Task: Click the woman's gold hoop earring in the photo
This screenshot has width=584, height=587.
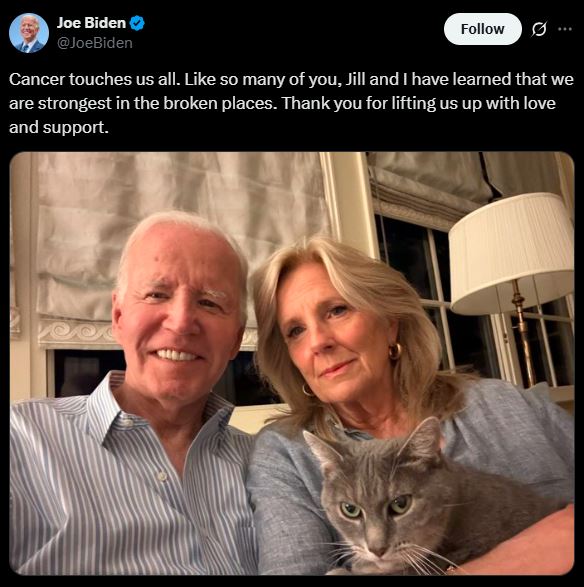Action: click(x=395, y=351)
